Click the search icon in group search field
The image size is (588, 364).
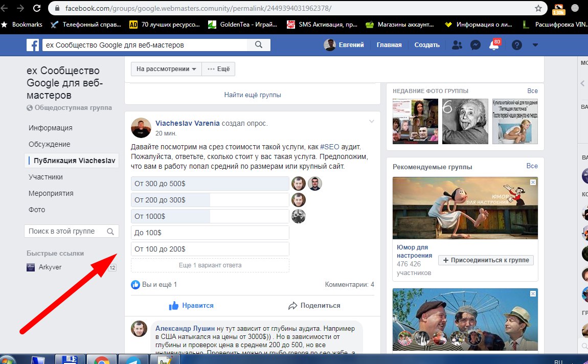point(110,232)
